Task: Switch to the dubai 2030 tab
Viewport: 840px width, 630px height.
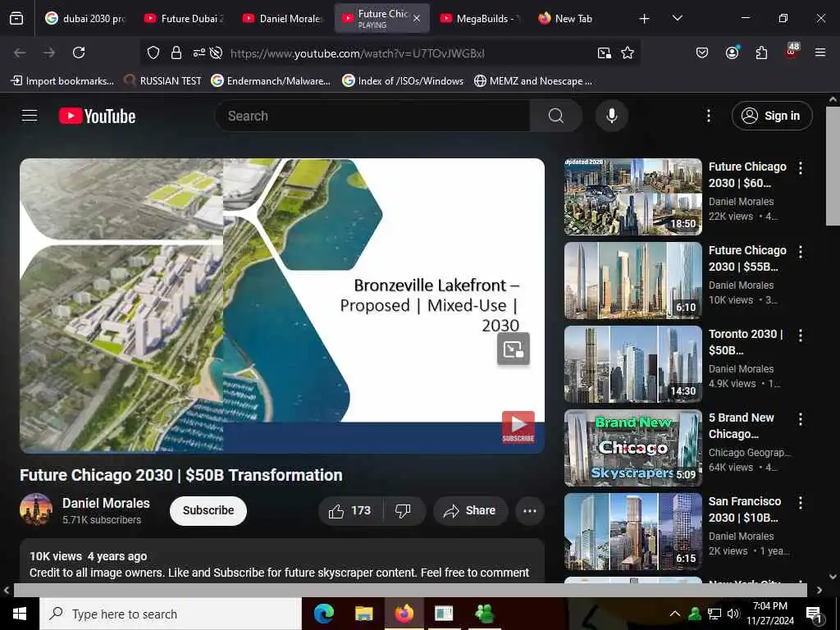Action: point(85,19)
